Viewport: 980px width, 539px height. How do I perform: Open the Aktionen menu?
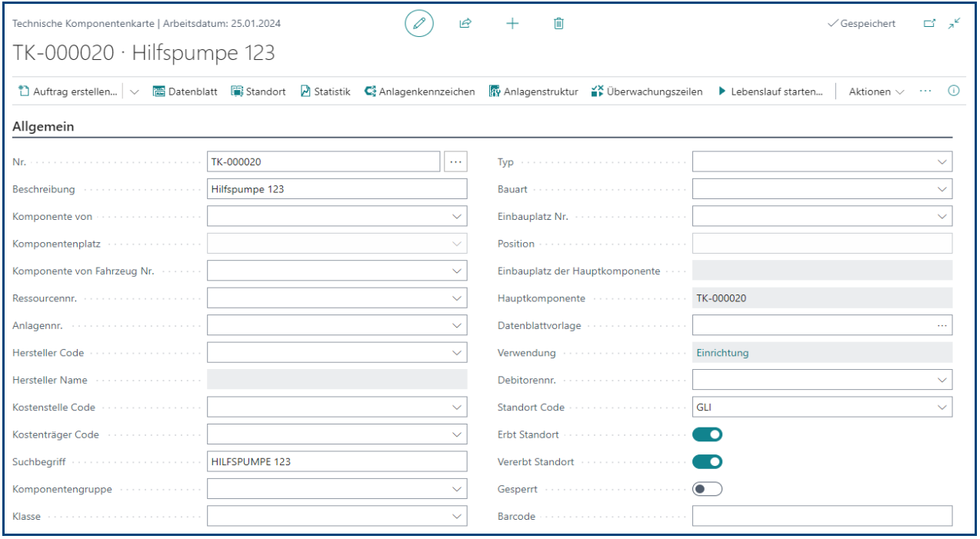pos(876,91)
